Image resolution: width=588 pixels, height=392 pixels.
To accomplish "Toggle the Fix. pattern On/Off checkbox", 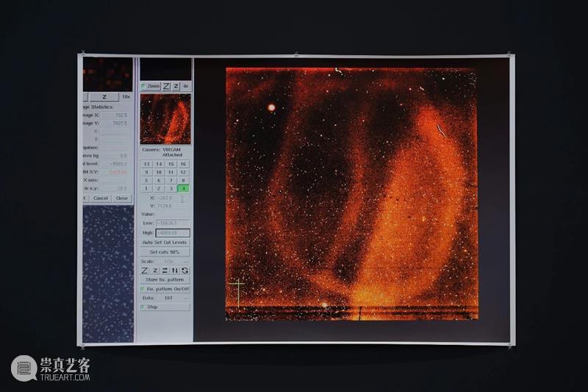I will (143, 289).
